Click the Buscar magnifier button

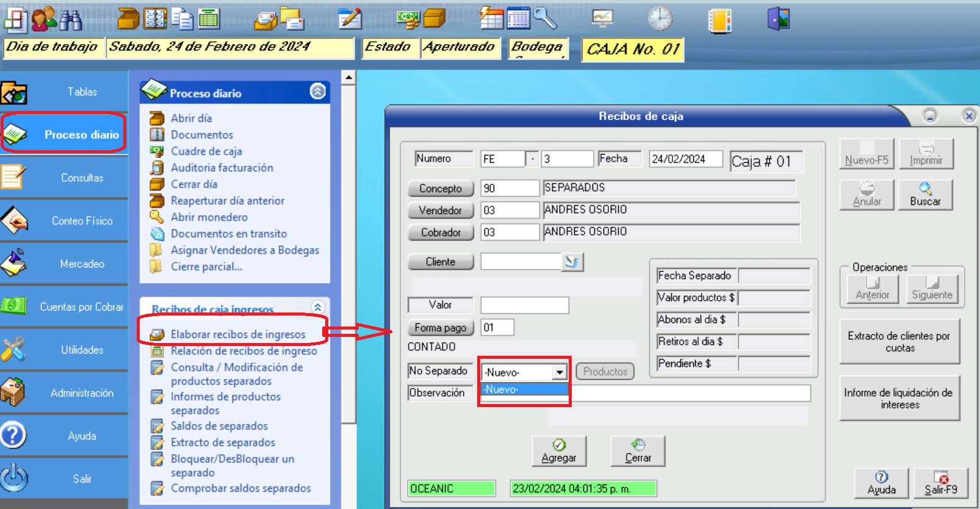point(925,195)
